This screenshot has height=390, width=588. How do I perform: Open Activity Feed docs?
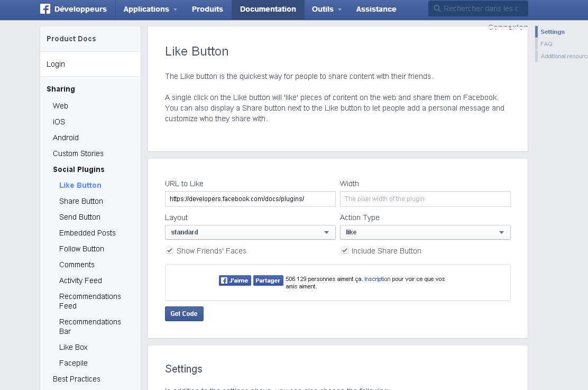tap(80, 280)
